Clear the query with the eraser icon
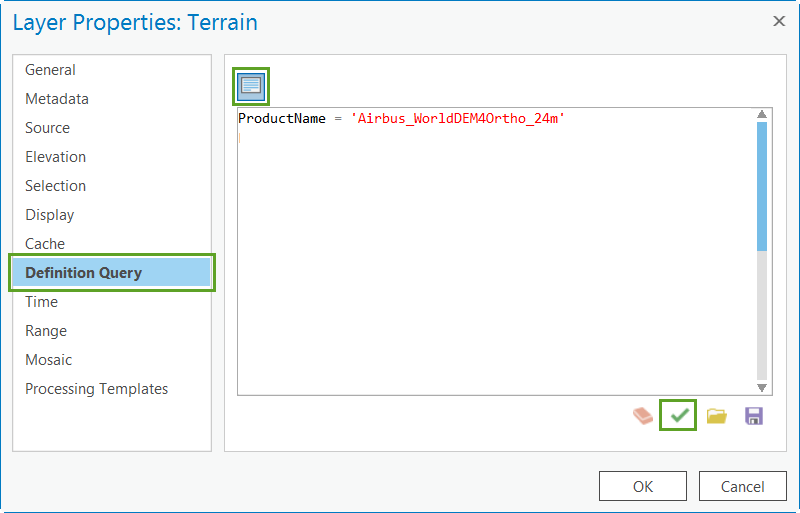Viewport: 800px width, 513px height. click(x=643, y=416)
